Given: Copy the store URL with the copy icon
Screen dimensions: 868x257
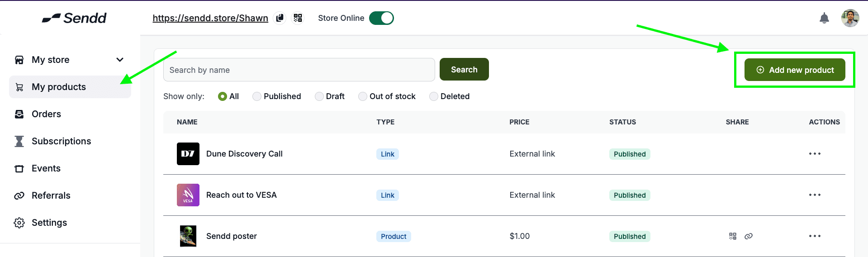Looking at the screenshot, I should [280, 18].
